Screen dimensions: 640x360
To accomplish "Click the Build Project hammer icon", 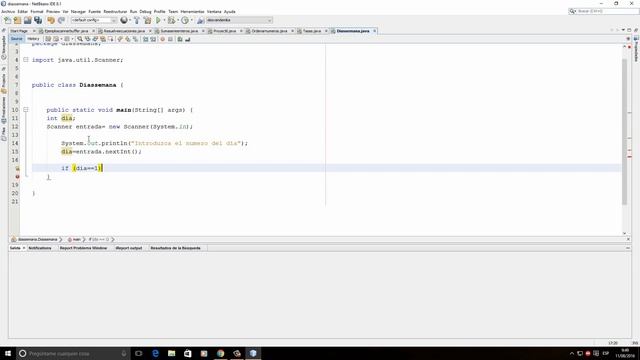I will point(137,20).
